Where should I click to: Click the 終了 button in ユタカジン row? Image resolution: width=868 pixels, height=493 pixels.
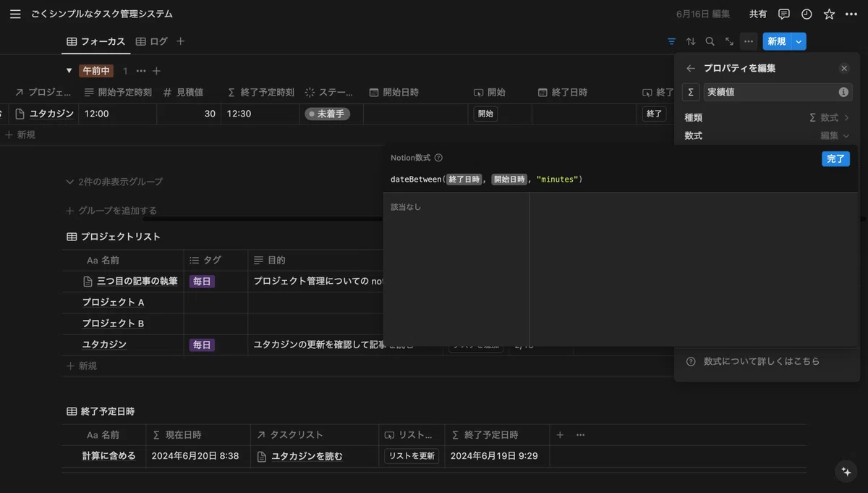click(654, 114)
